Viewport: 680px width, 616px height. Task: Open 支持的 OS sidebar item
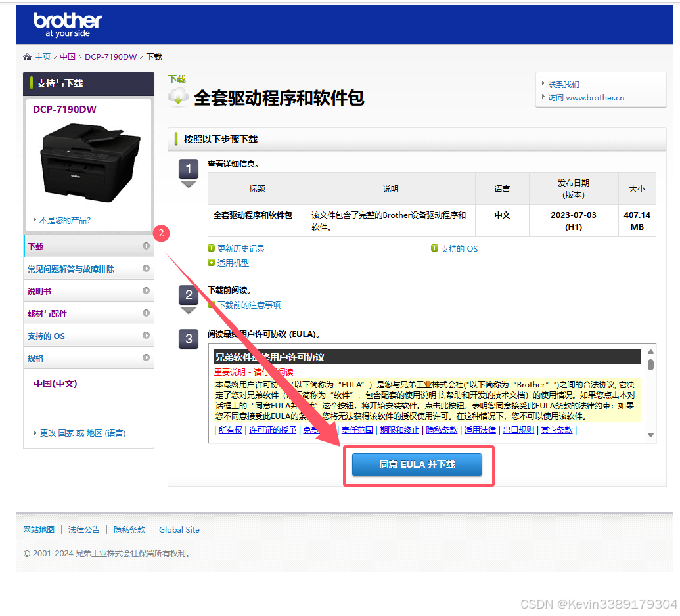click(x=89, y=336)
